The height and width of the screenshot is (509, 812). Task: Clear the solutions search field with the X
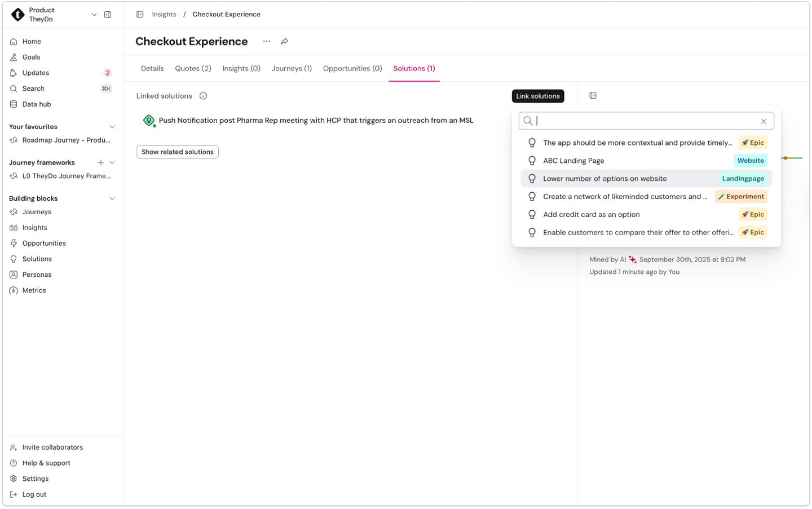[x=764, y=121]
